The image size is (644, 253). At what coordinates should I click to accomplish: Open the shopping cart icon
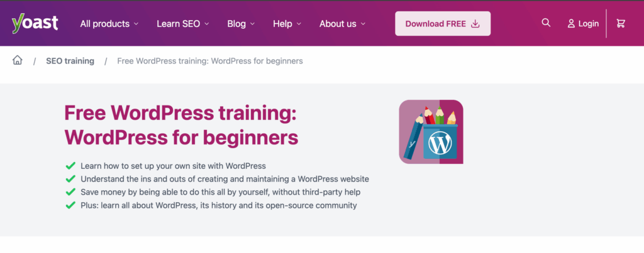pyautogui.click(x=621, y=23)
